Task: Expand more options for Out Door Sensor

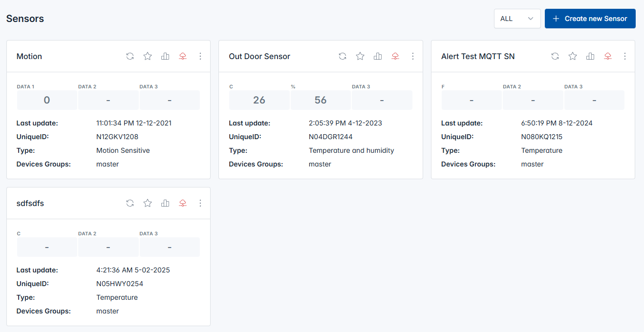Action: click(413, 56)
